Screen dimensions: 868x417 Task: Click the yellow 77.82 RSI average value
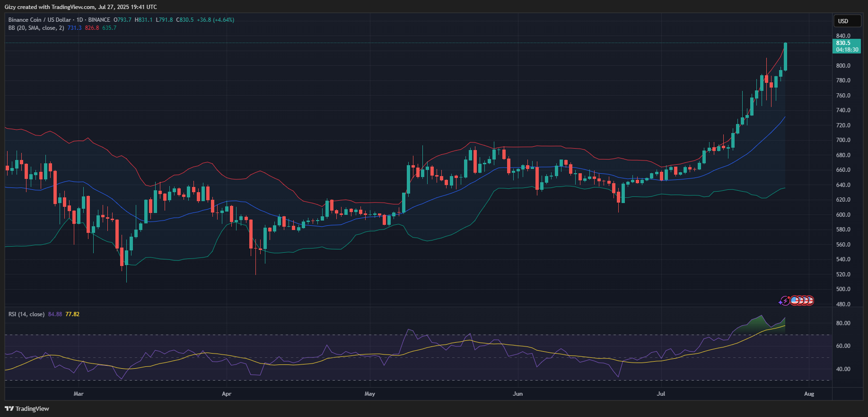72,314
